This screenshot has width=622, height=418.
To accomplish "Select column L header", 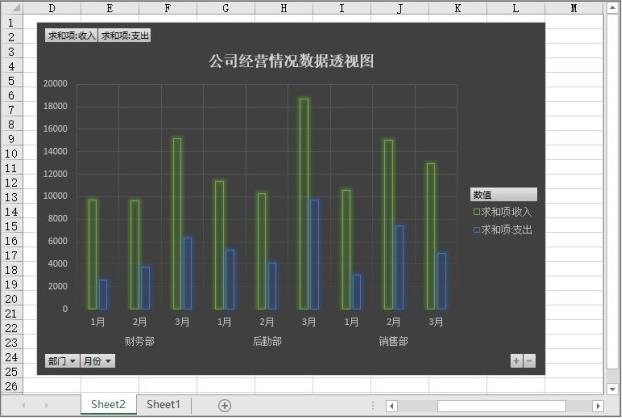I will point(516,8).
